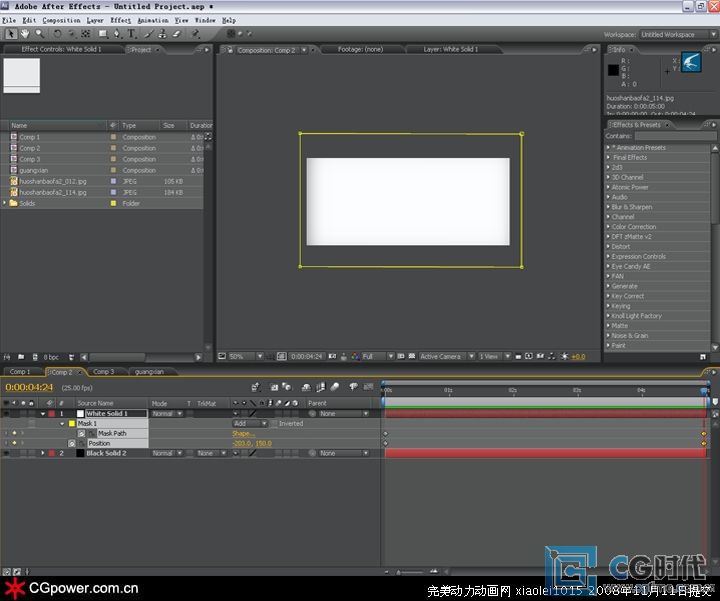Click new folder icon in Project panel
The image size is (720, 601).
(21, 357)
